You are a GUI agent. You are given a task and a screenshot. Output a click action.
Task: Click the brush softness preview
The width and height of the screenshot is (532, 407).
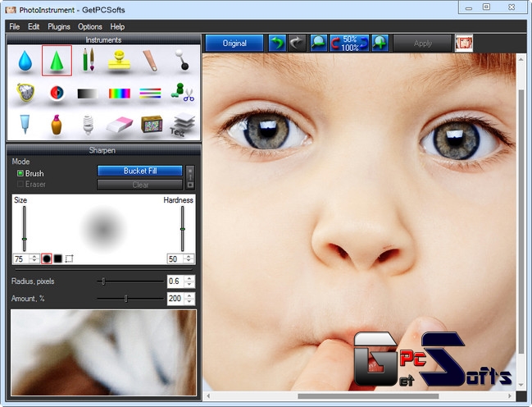tap(103, 229)
